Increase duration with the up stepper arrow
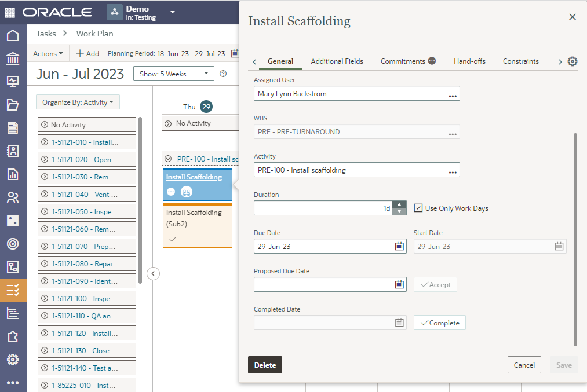Image resolution: width=587 pixels, height=392 pixels. coord(399,204)
